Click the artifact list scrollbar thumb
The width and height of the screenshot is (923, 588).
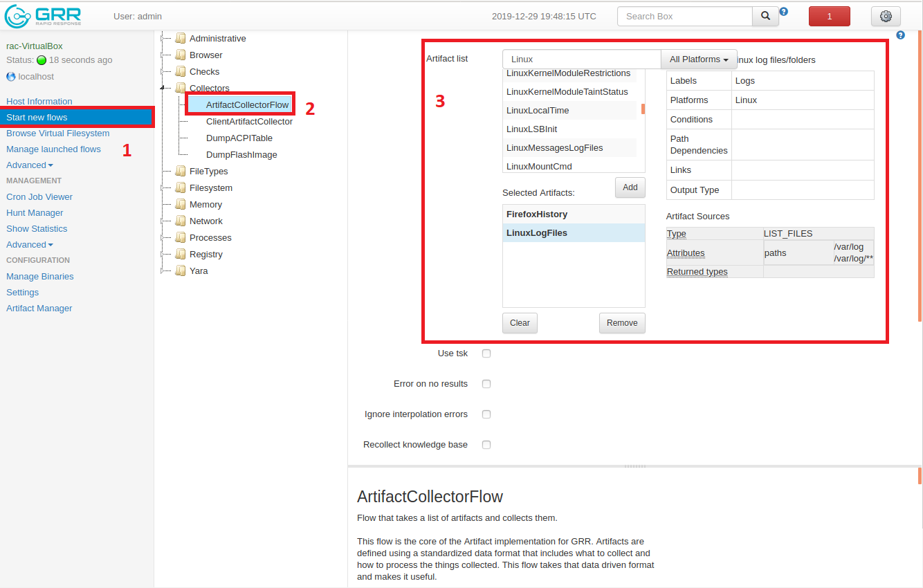tap(643, 109)
